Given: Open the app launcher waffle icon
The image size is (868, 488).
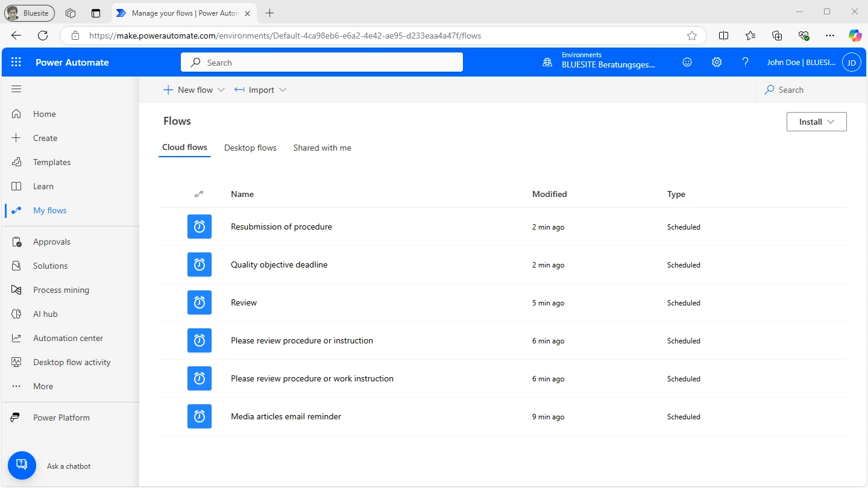Looking at the screenshot, I should coord(16,62).
